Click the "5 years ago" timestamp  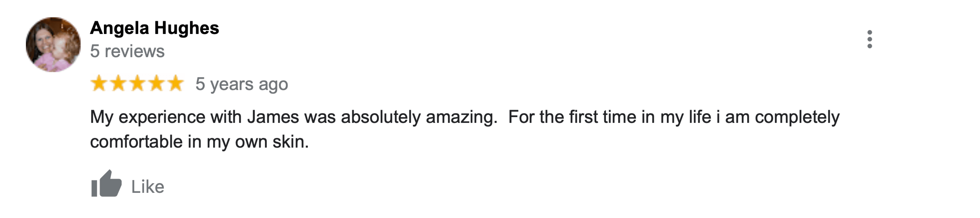pyautogui.click(x=242, y=84)
